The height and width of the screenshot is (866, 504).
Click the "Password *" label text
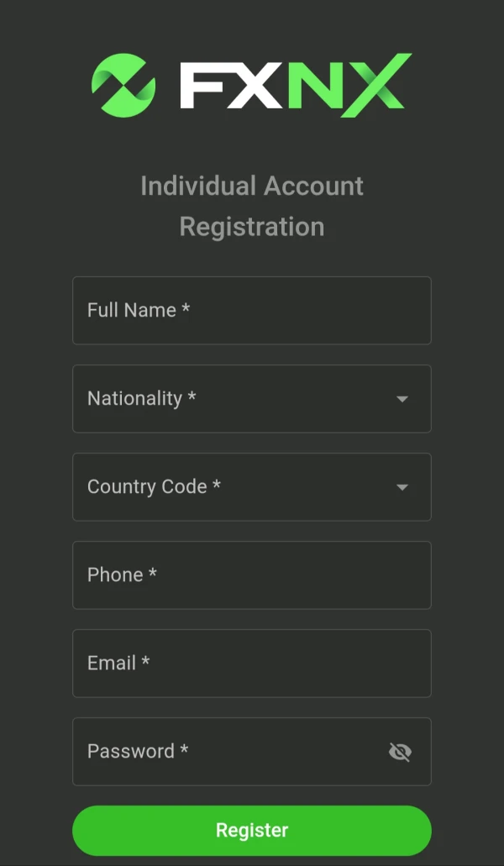click(x=138, y=751)
